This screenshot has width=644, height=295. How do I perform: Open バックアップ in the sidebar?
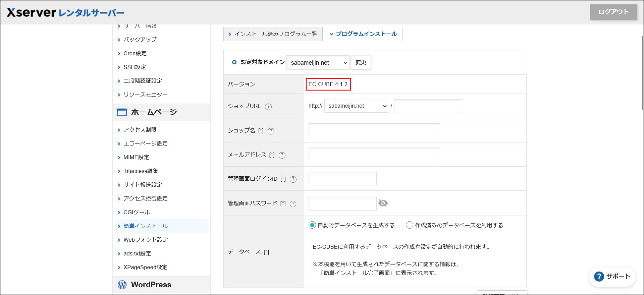[140, 40]
